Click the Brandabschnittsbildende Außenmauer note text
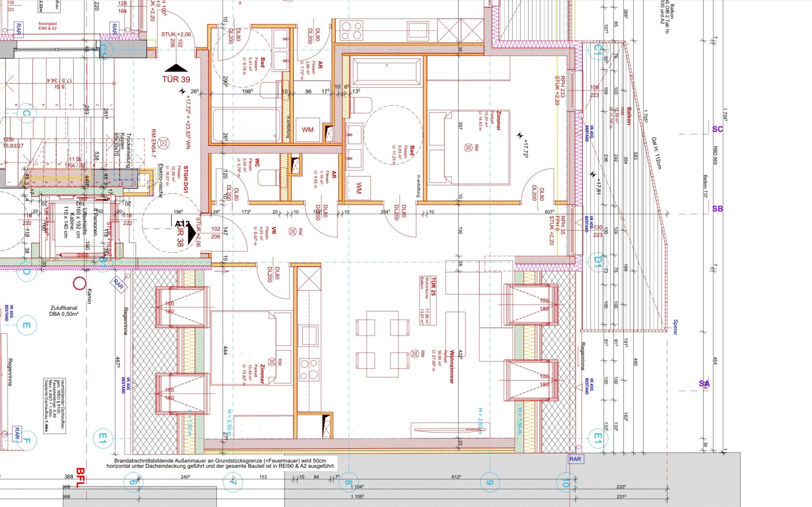 220,463
